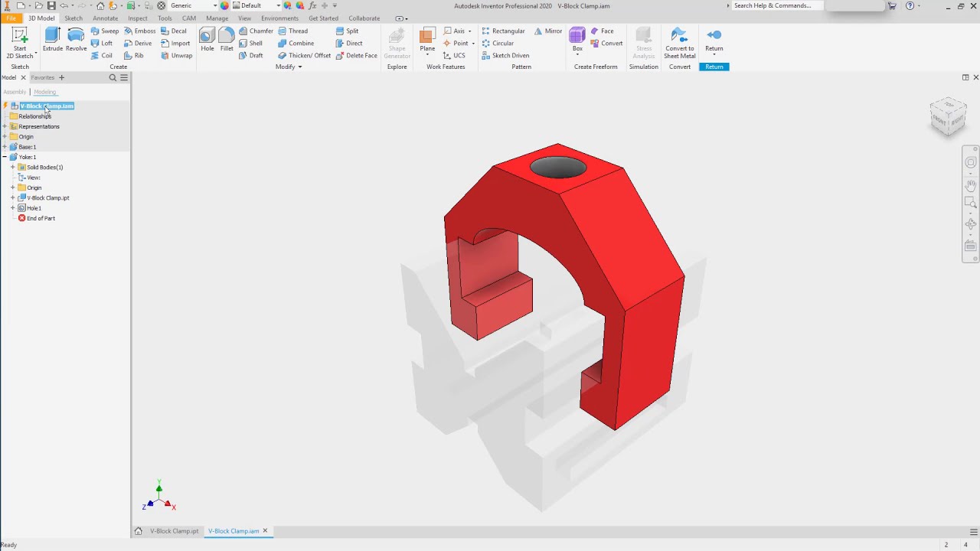Switch to V-Block Clamp.ipt document tab
This screenshot has width=980, height=551.
tap(174, 531)
